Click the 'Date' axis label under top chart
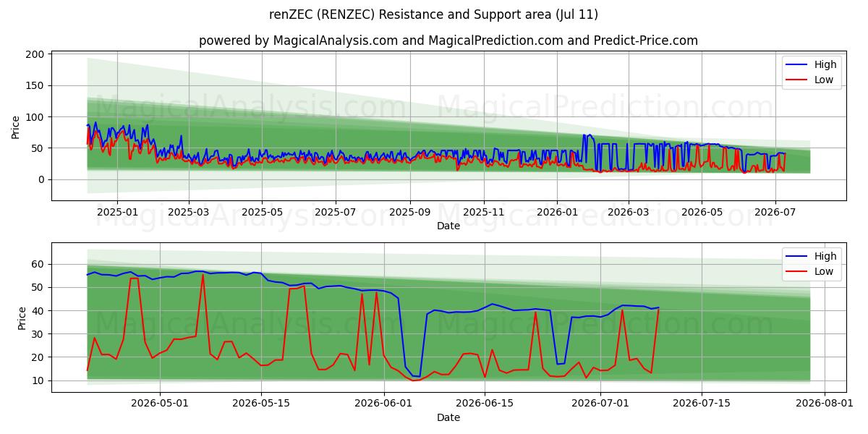 click(x=448, y=226)
